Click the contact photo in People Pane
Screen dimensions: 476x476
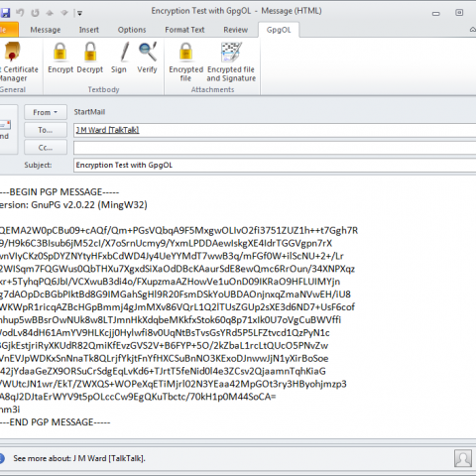click(463, 458)
